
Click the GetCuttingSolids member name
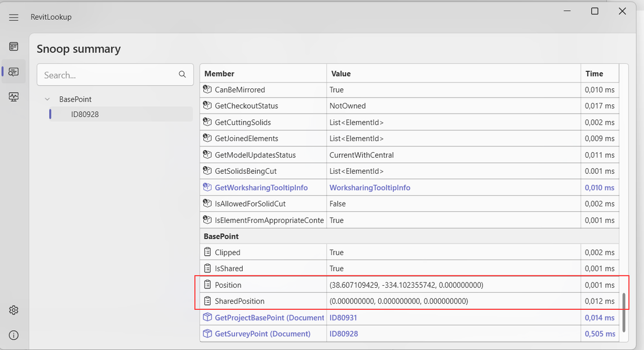point(243,122)
